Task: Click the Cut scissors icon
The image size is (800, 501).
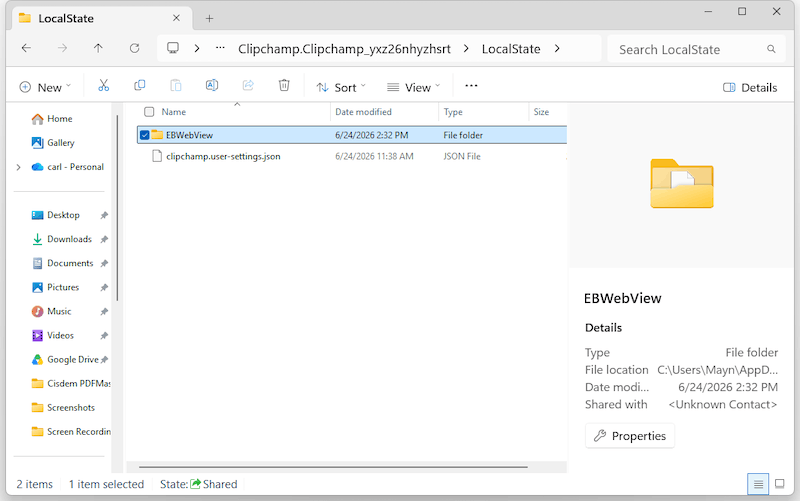Action: coord(104,86)
